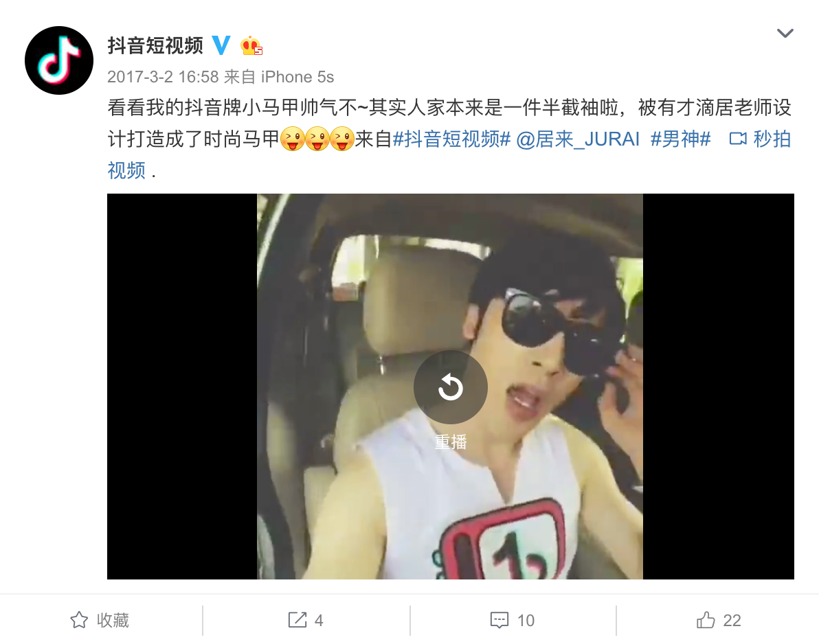
Task: Click the video frame thumbnail
Action: [450, 386]
